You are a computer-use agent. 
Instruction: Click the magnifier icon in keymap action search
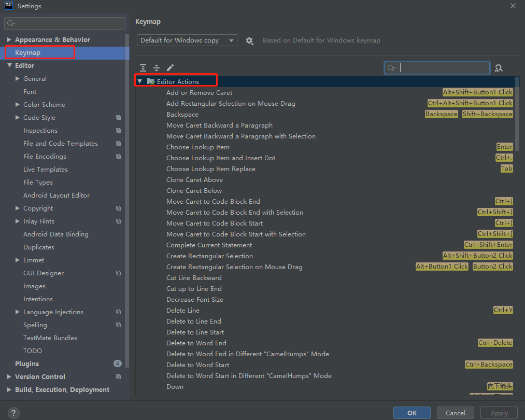[x=391, y=68]
